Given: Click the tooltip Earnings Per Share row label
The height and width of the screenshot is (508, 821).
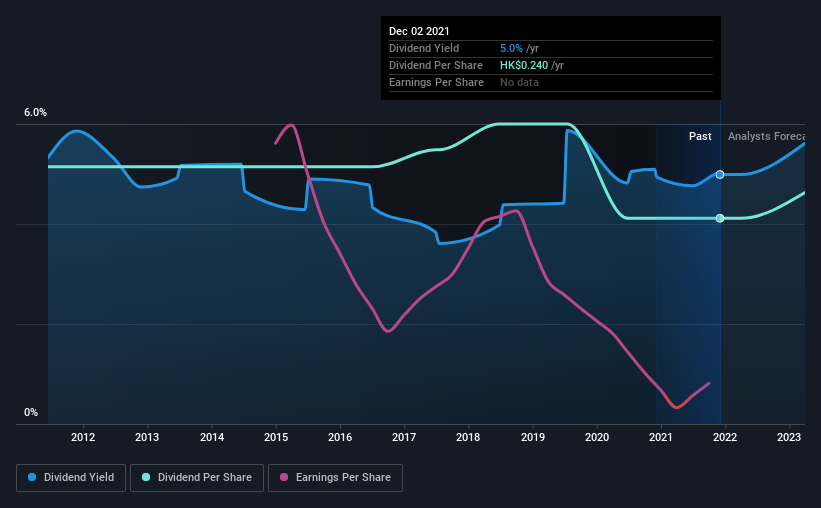Looking at the screenshot, I should (436, 82).
